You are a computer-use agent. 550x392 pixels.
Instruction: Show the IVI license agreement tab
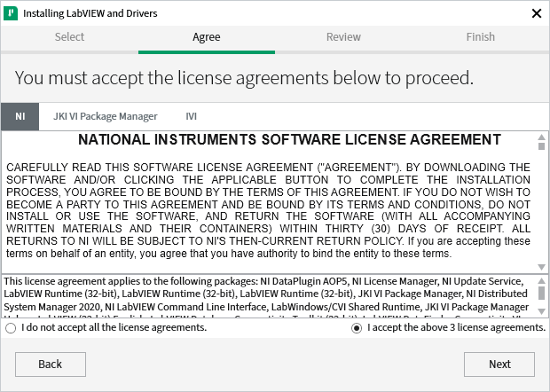point(191,116)
